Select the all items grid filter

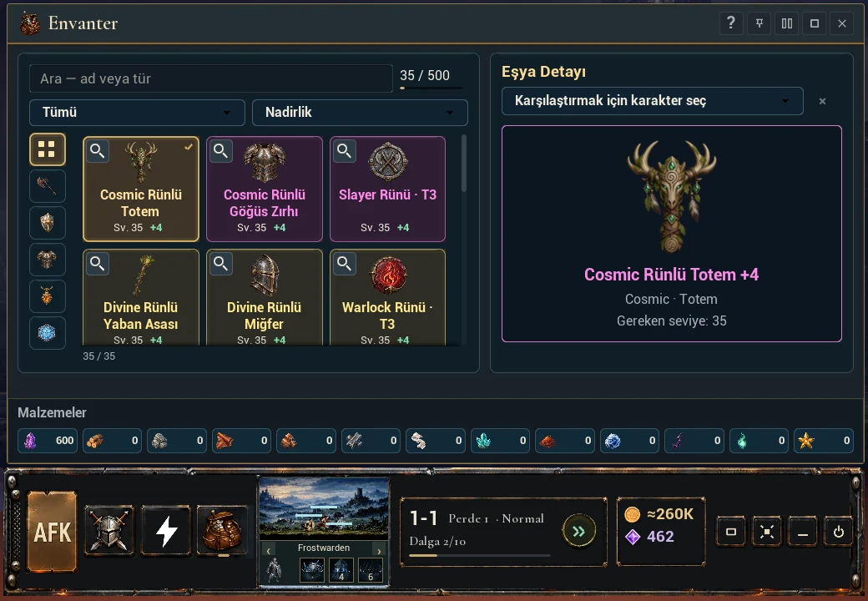[47, 149]
